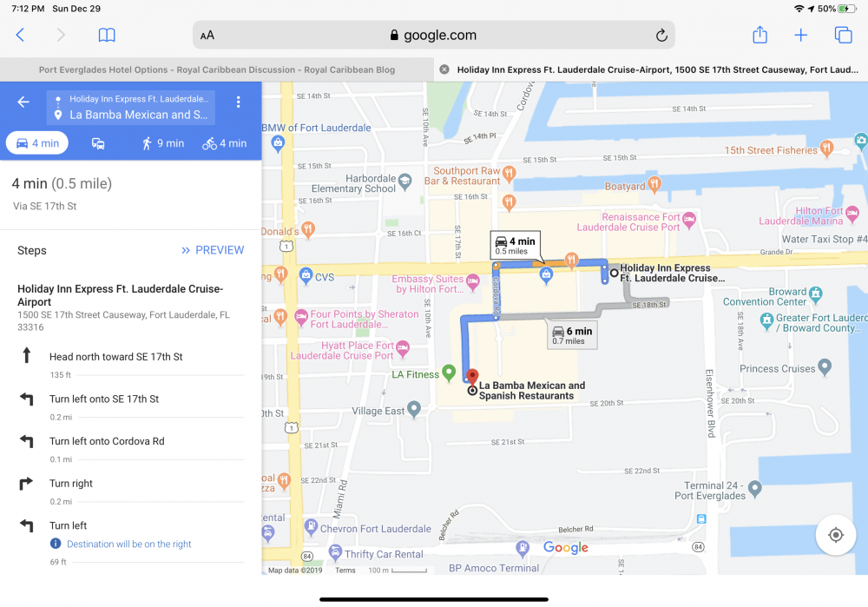Image resolution: width=868 pixels, height=607 pixels.
Task: Show all open tabs overview
Action: pyautogui.click(x=843, y=35)
